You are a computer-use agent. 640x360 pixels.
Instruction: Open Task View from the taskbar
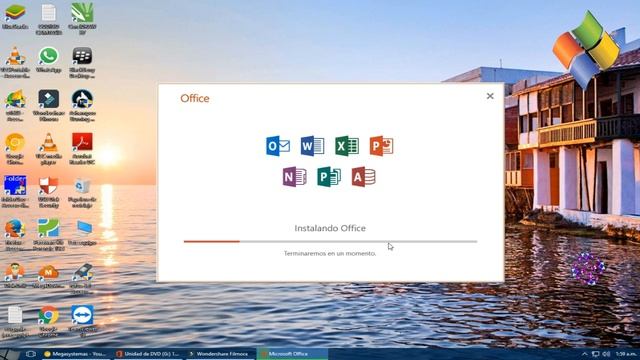(x=31, y=354)
